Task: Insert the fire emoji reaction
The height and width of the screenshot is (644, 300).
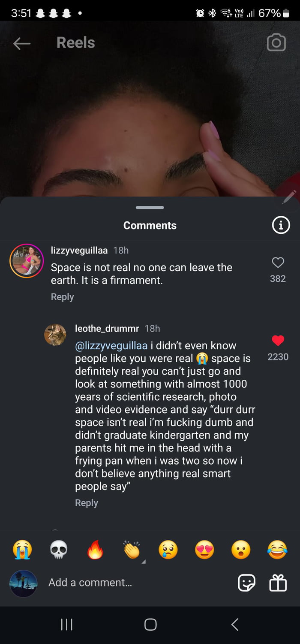Action: [95, 550]
